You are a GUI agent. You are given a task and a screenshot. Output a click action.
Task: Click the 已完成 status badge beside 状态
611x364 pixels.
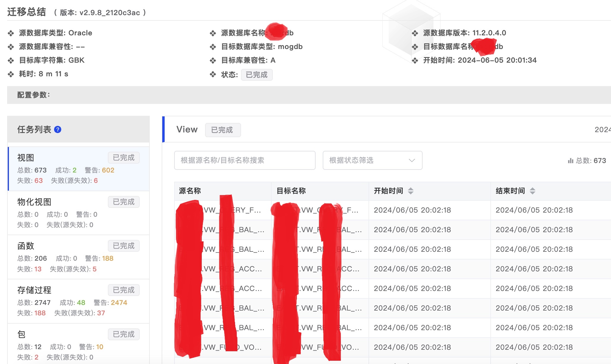pyautogui.click(x=257, y=75)
